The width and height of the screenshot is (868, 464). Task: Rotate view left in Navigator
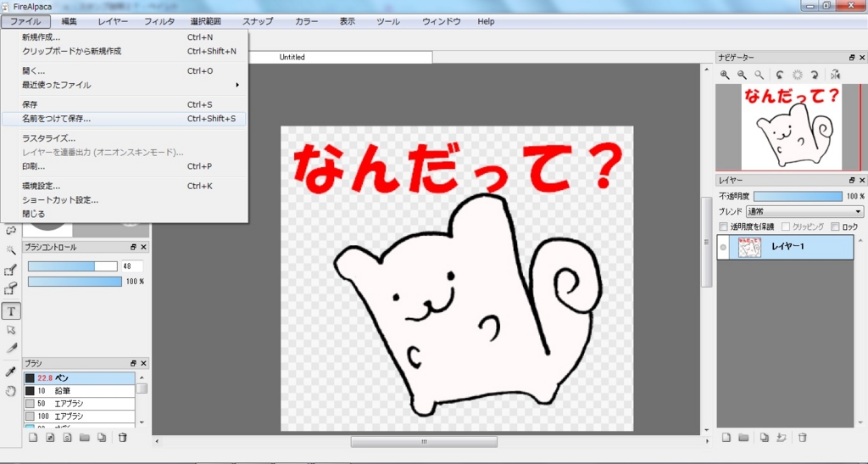pyautogui.click(x=780, y=75)
